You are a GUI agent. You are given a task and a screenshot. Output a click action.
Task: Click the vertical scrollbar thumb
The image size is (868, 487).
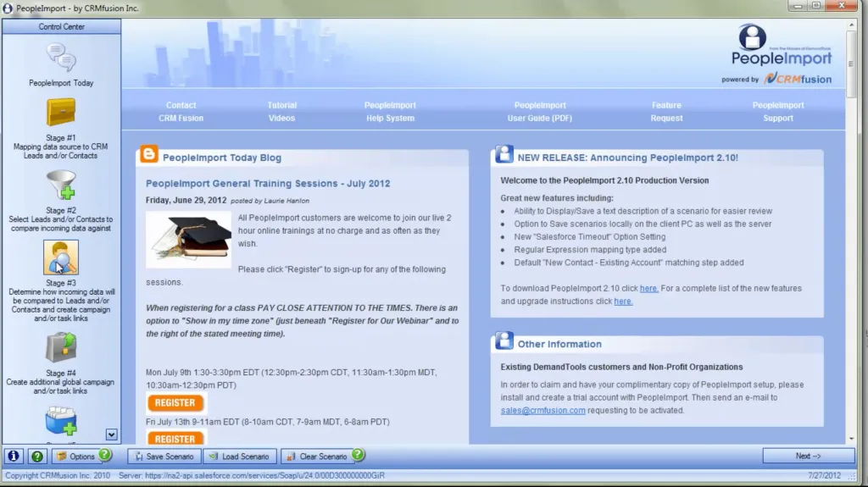point(851,64)
